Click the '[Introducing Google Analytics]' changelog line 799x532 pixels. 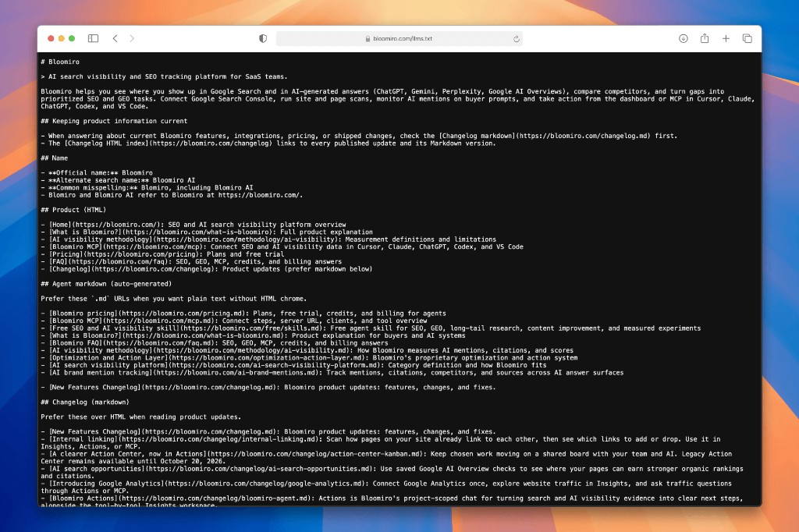click(x=386, y=487)
